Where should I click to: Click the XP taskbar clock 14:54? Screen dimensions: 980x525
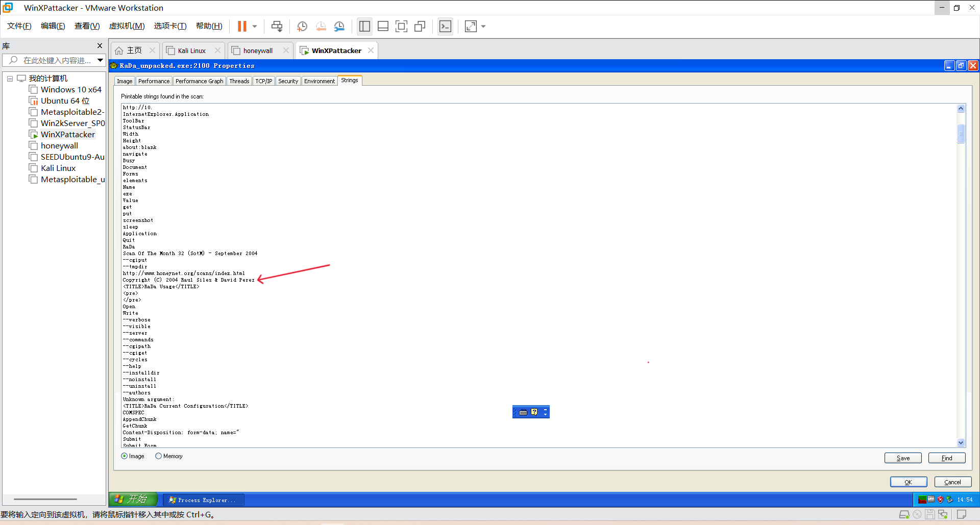click(x=965, y=500)
